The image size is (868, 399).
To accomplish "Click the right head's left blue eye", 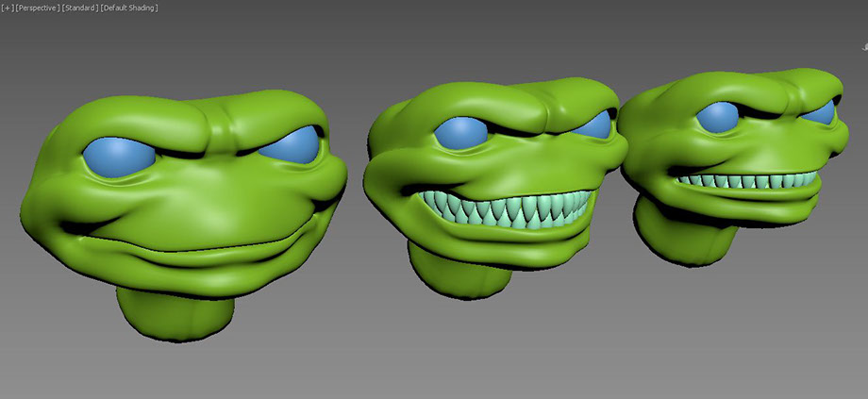I will coord(717,116).
